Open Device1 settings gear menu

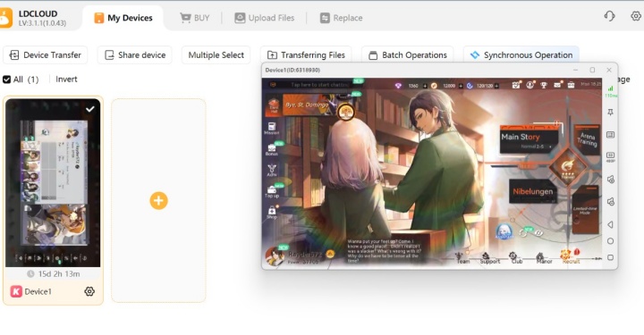(89, 291)
